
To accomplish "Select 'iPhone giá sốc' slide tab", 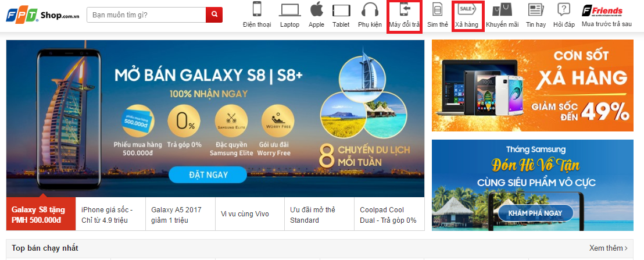I will point(111,213).
